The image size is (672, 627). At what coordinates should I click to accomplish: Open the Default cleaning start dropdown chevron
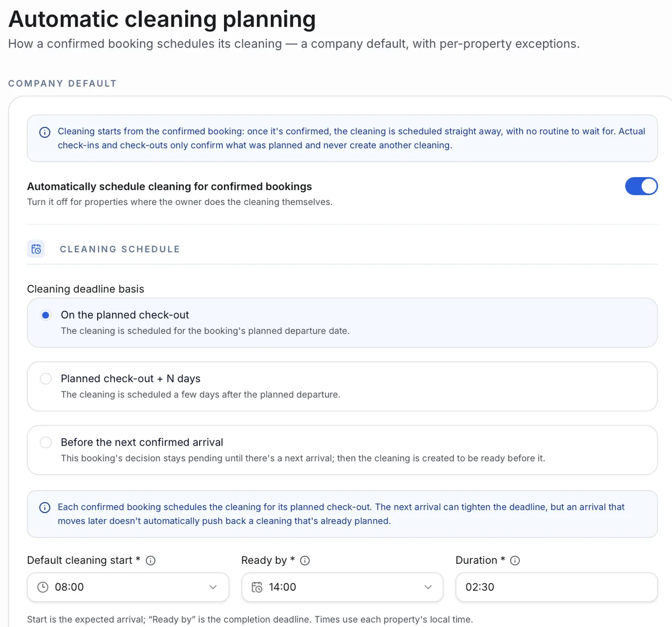[x=213, y=587]
